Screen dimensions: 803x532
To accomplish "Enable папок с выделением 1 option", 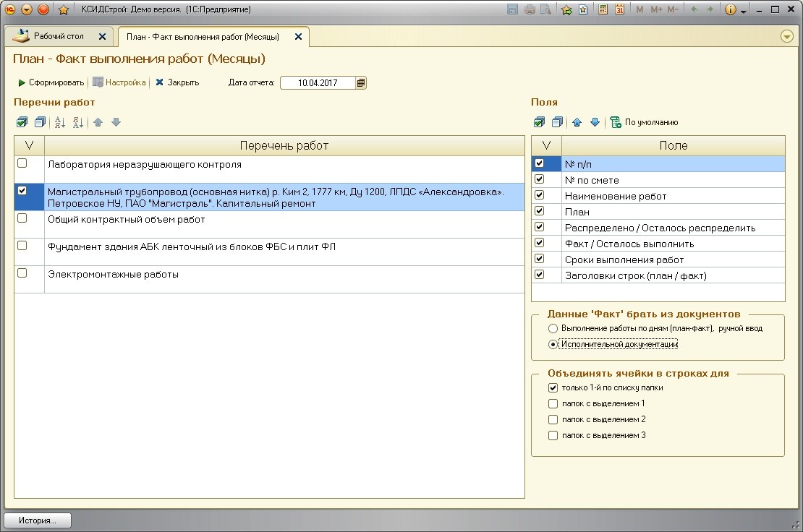I will (x=553, y=403).
